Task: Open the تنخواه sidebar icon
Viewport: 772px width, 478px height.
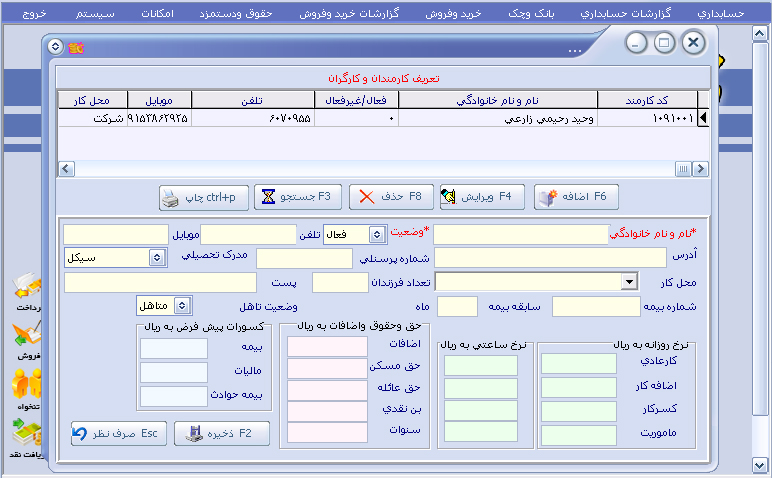Action: pyautogui.click(x=24, y=388)
